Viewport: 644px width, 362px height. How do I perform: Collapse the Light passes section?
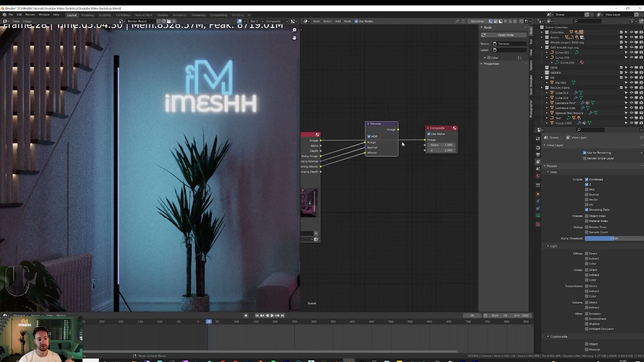[x=548, y=246]
